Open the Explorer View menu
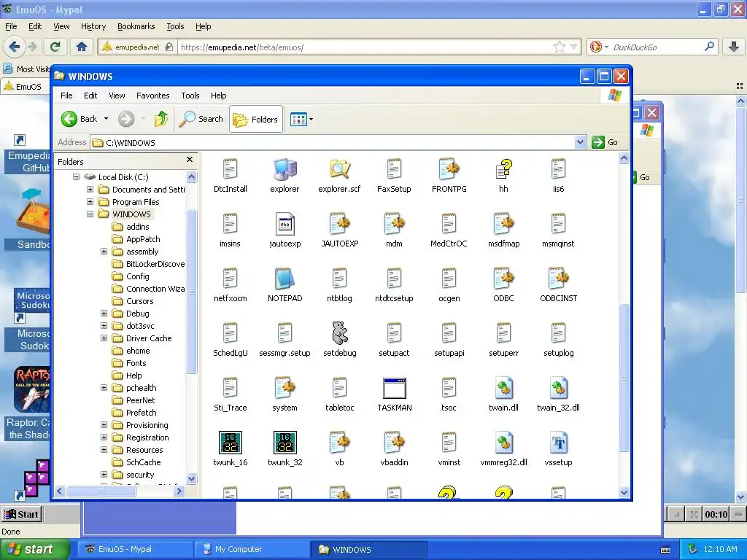The width and height of the screenshot is (747, 560). [117, 96]
